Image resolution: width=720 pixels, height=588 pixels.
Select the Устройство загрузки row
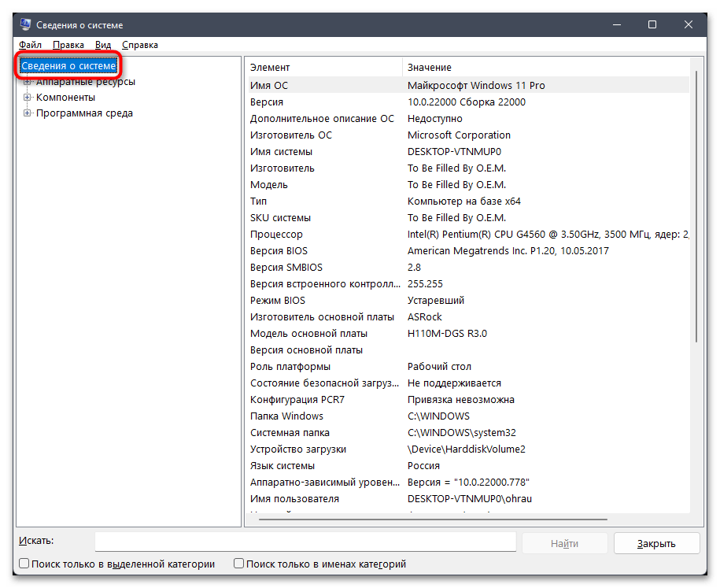click(x=467, y=449)
